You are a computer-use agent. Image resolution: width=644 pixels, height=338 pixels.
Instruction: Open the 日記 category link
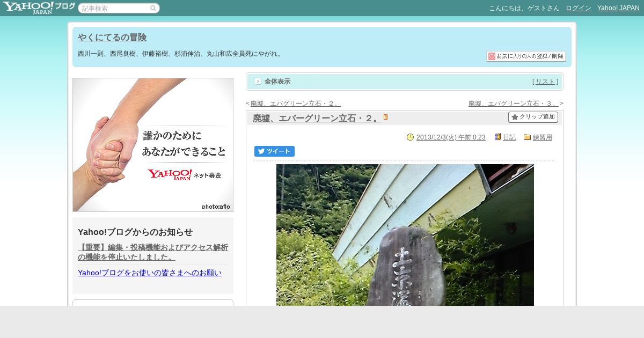coord(509,137)
